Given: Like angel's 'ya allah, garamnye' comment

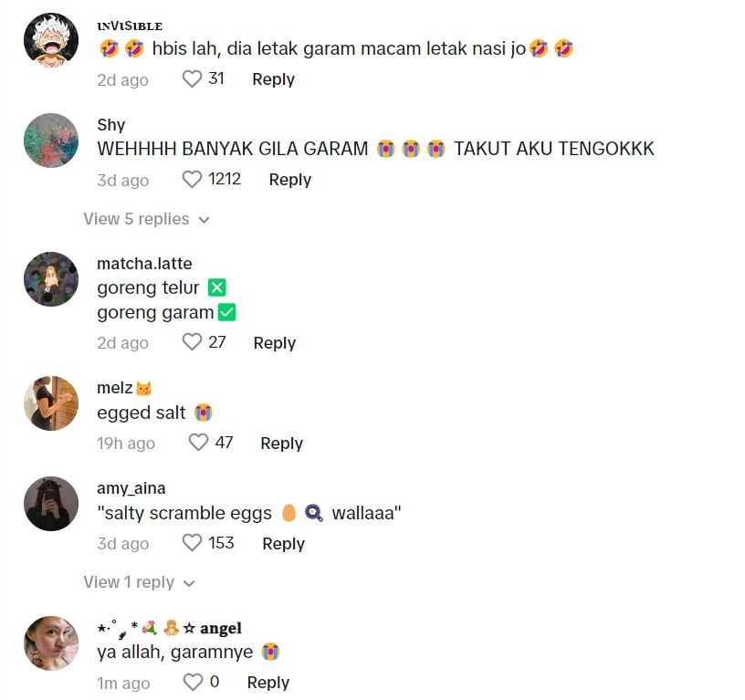Looking at the screenshot, I should pyautogui.click(x=193, y=682).
